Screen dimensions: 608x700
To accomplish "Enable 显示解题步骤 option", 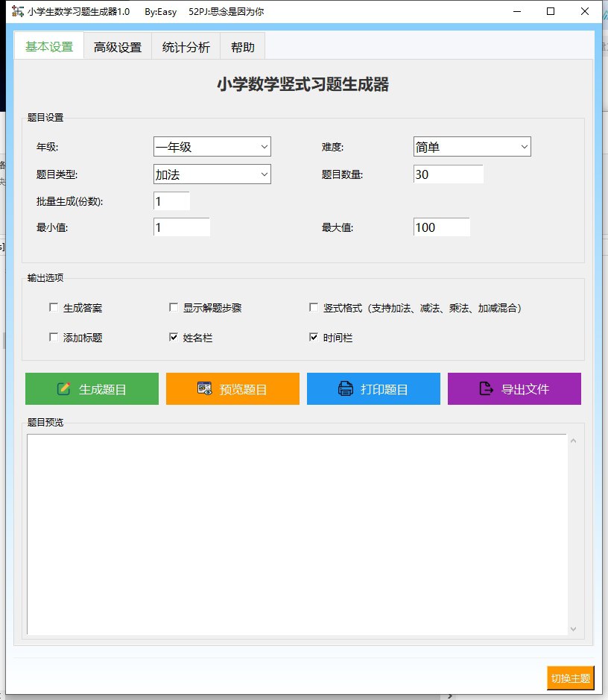I will tap(174, 306).
